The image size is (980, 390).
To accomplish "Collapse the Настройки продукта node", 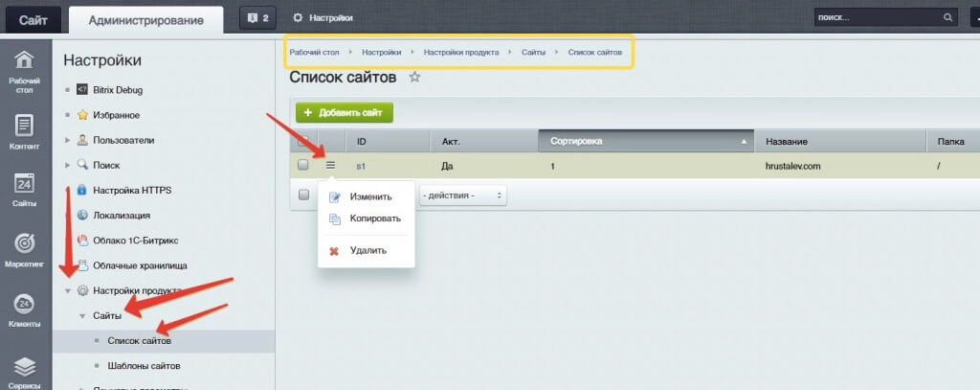I will tap(68, 290).
